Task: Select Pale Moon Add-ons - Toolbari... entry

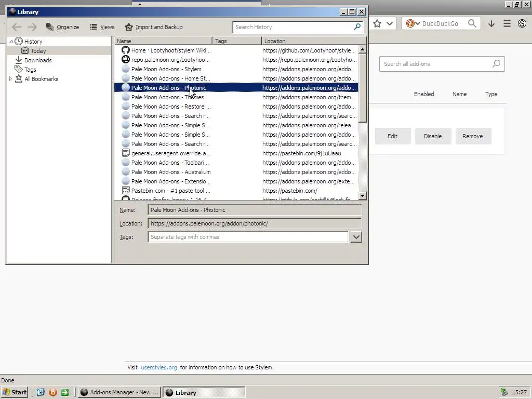Action: tap(236, 163)
